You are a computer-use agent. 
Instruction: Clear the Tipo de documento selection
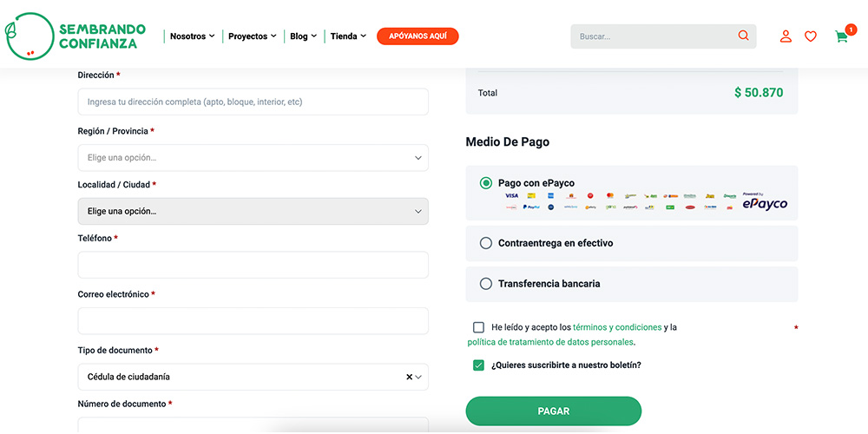[x=410, y=377]
